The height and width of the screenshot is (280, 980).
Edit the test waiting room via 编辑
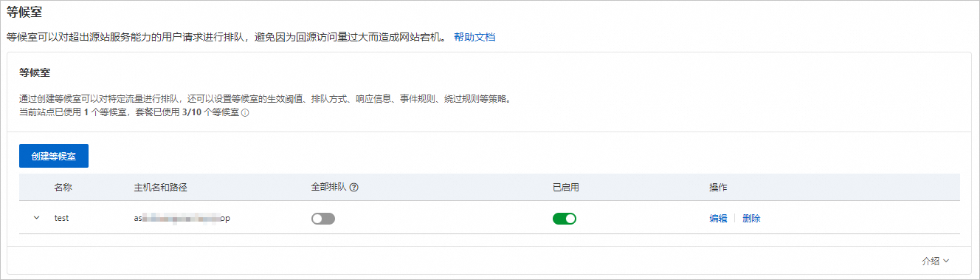718,219
